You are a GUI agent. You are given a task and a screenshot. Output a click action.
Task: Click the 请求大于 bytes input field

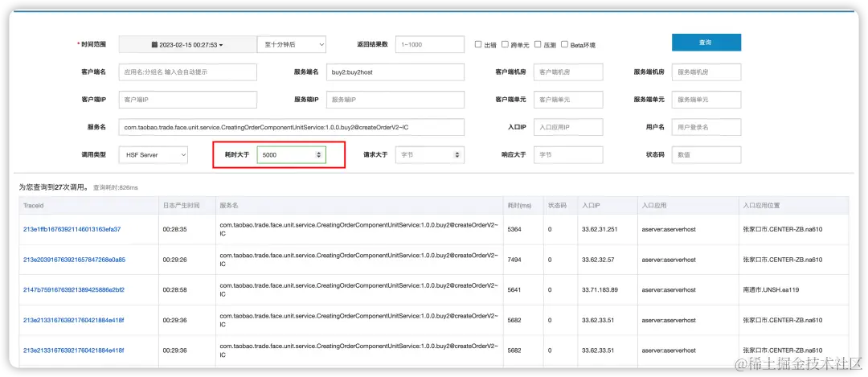[x=429, y=155]
